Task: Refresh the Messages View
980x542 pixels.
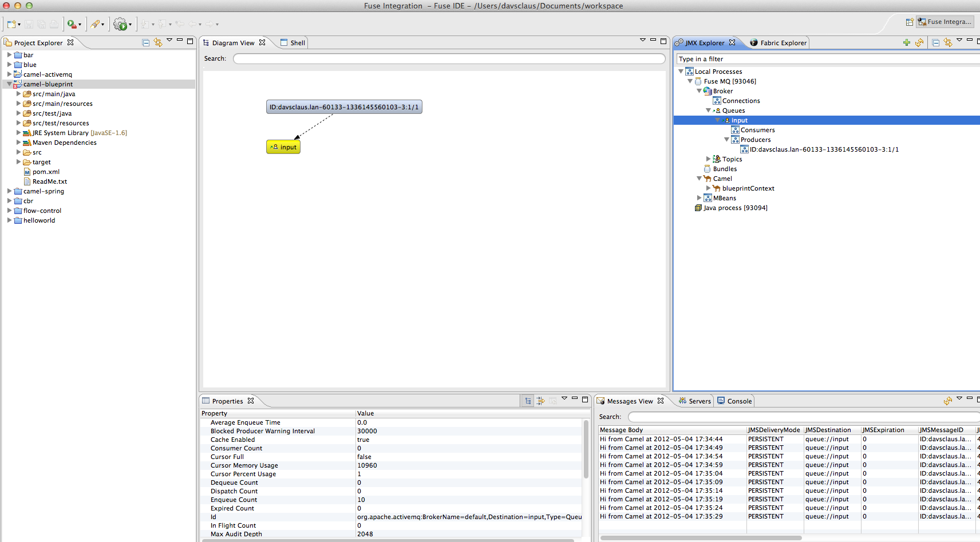Action: point(948,401)
